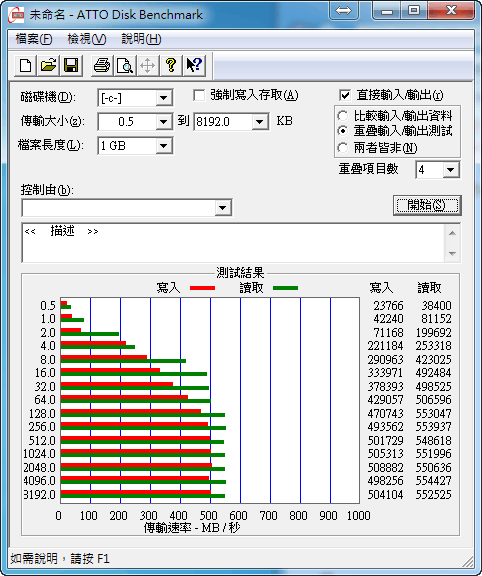482x576 pixels.
Task: Click read value 554427 for 4096.0 row
Action: (434, 480)
